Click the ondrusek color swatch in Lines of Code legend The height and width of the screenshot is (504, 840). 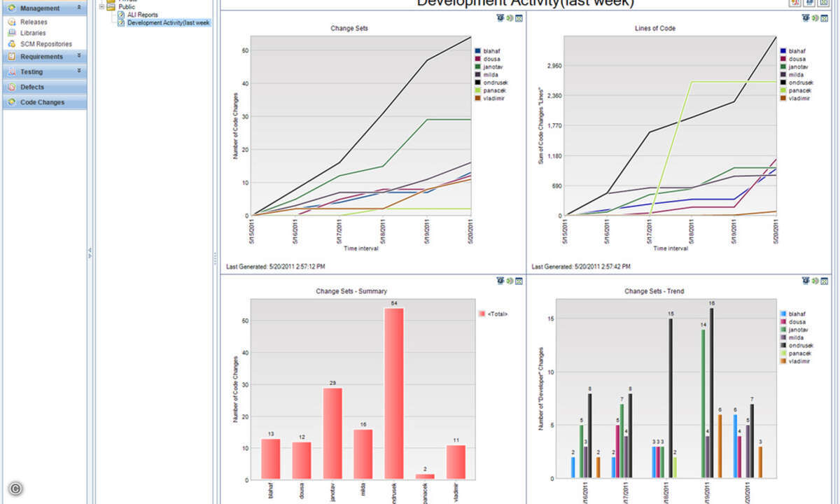pos(783,83)
